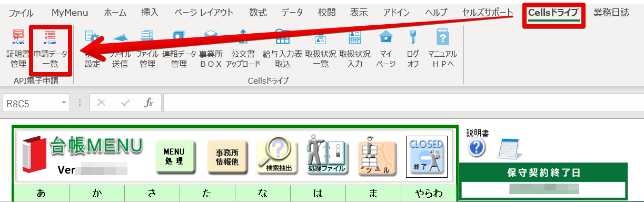Switch to the ヘルプ tab
Viewport: 644px width, 202px height.
coord(436,13)
